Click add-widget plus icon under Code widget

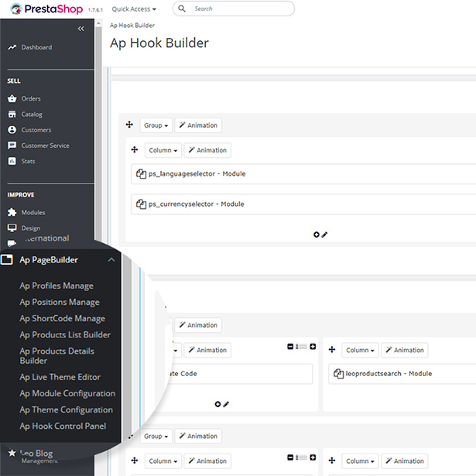click(217, 404)
